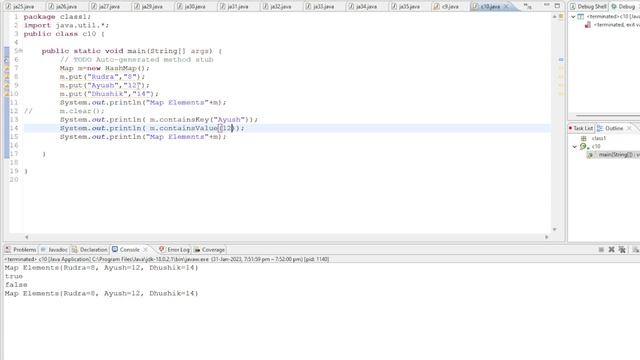This screenshot has width=640, height=360.
Task: Activate the ja33.java editor tab
Action: (320, 7)
